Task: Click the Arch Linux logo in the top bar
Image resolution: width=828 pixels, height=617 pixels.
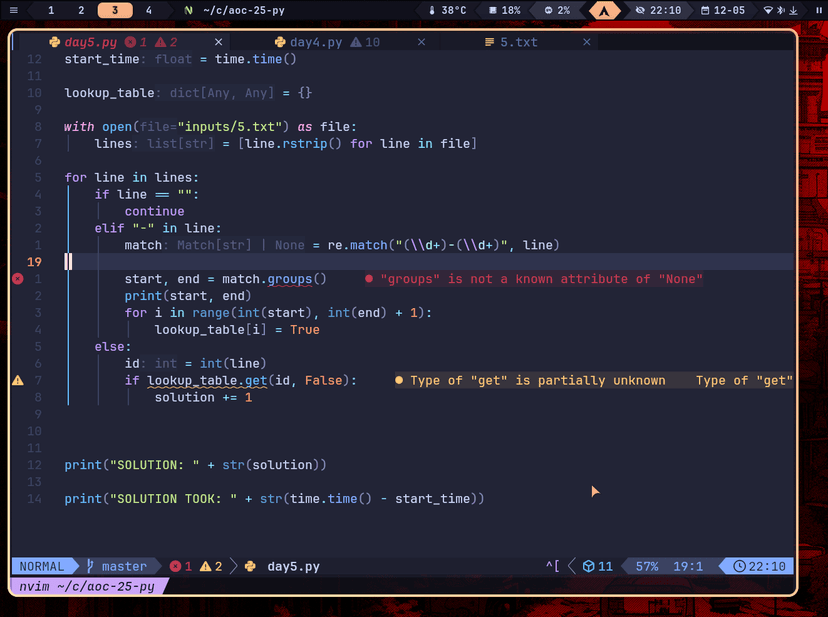Action: click(x=603, y=10)
